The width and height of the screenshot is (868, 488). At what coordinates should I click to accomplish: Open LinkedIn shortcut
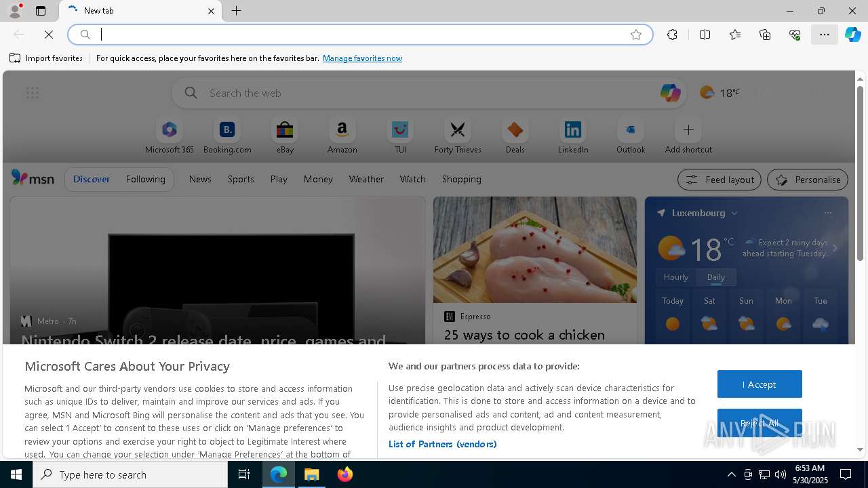(x=573, y=136)
